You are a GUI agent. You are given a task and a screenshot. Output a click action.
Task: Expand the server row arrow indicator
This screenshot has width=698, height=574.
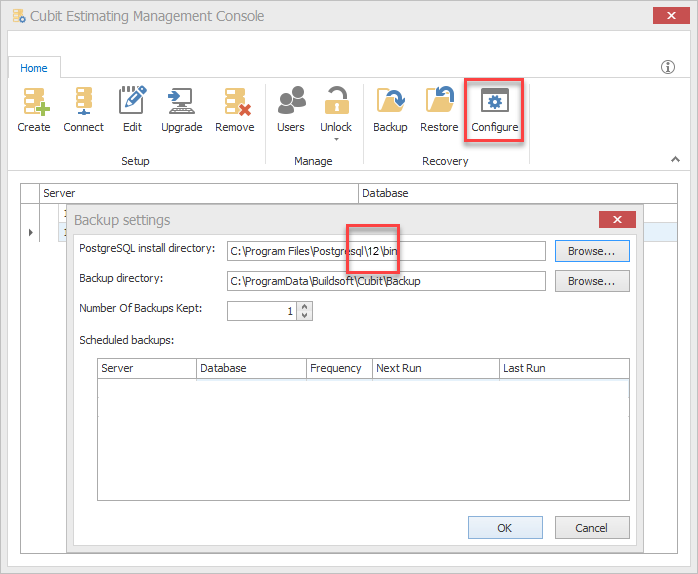click(31, 232)
